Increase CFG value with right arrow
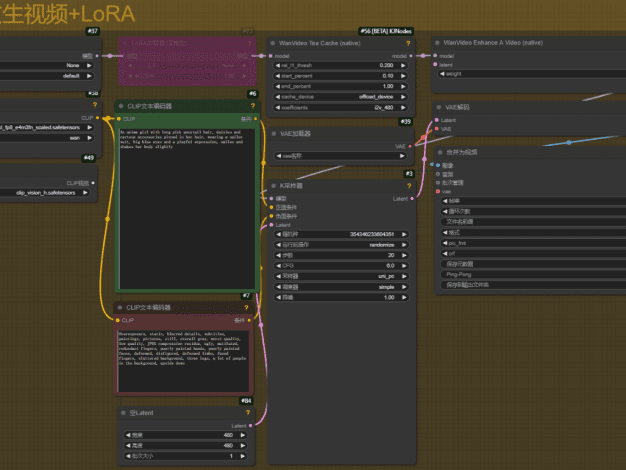Viewport: 626px width, 470px height. (x=404, y=266)
